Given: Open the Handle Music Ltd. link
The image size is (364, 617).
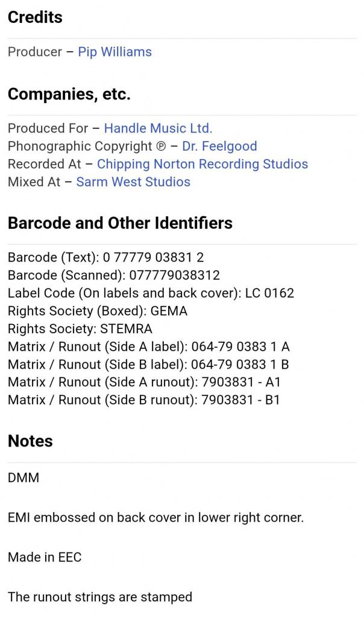Looking at the screenshot, I should [158, 128].
